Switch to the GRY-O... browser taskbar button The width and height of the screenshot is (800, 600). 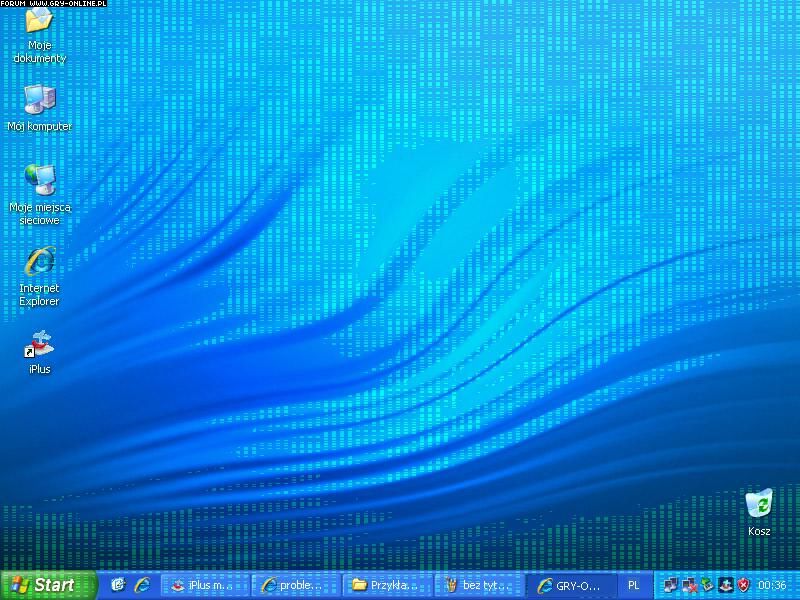pyautogui.click(x=569, y=585)
